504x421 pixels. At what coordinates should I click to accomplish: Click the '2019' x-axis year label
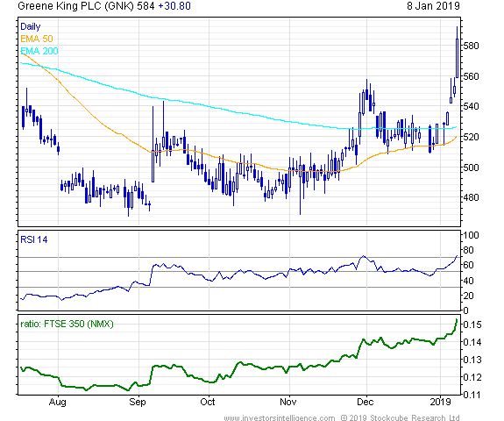click(440, 402)
